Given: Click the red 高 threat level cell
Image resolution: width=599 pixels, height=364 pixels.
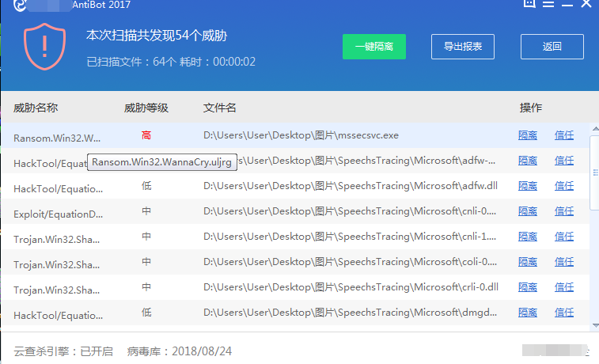Looking at the screenshot, I should 146,135.
